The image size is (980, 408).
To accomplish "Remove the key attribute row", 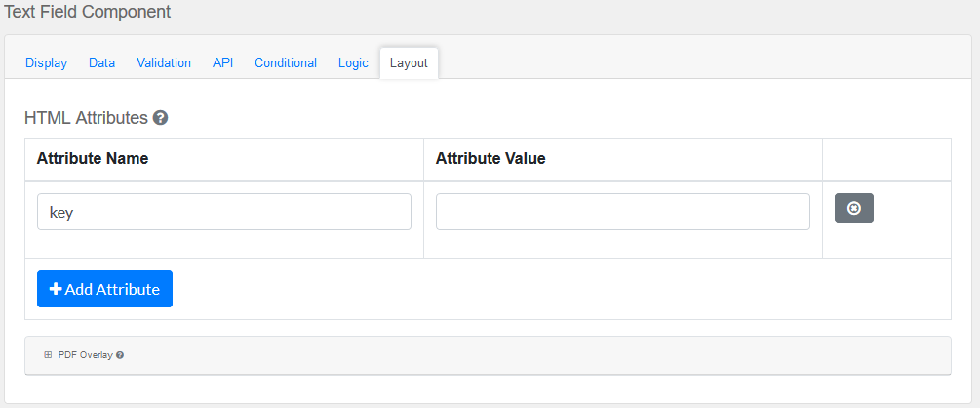I will click(853, 208).
